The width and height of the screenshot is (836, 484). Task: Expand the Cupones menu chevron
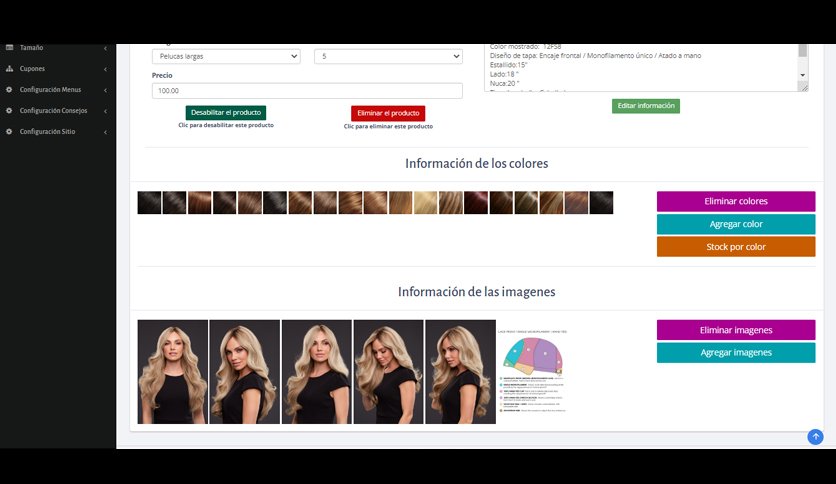click(x=105, y=69)
